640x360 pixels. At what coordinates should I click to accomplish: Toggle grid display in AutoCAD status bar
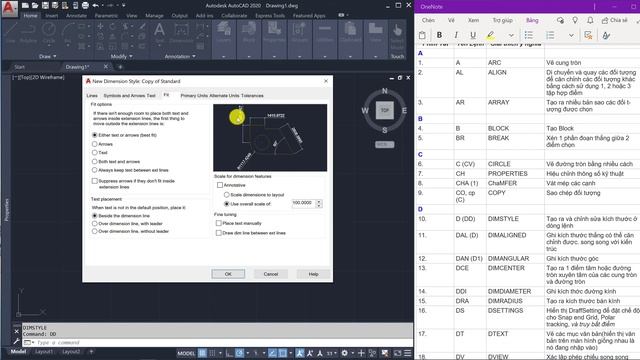[x=202, y=353]
